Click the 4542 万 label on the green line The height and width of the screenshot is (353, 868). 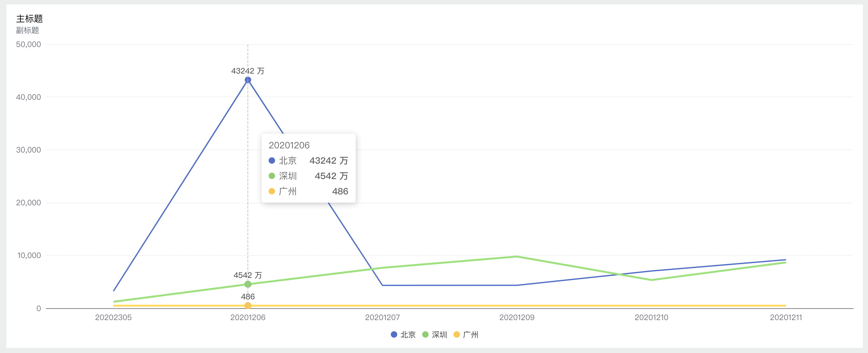(x=248, y=275)
